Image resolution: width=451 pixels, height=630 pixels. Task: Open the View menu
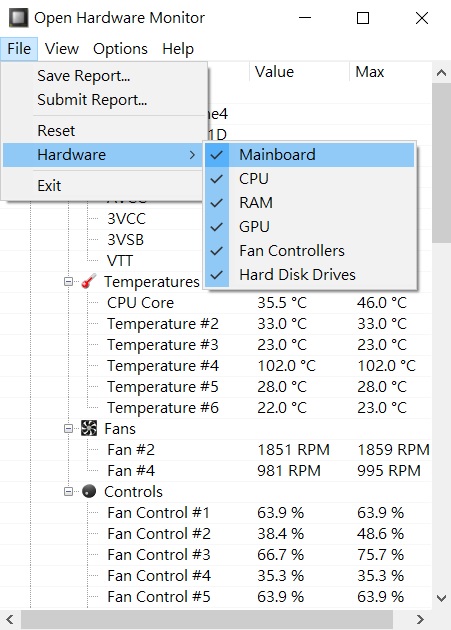62,49
